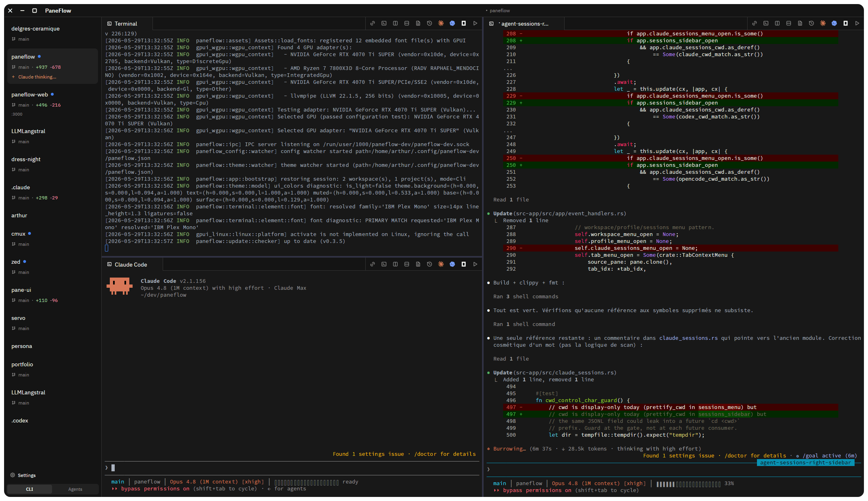The width and height of the screenshot is (868, 501).
Task: Select the Claude Code tab
Action: click(132, 265)
